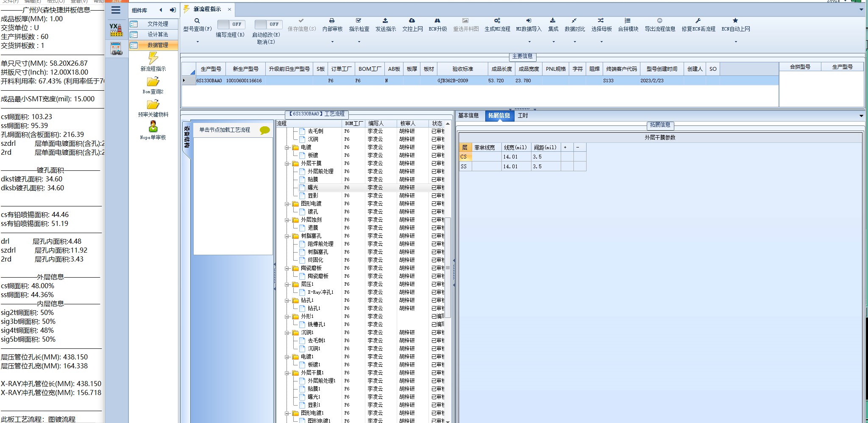Switch to 基本信息 tab
The height and width of the screenshot is (423, 868).
click(468, 115)
